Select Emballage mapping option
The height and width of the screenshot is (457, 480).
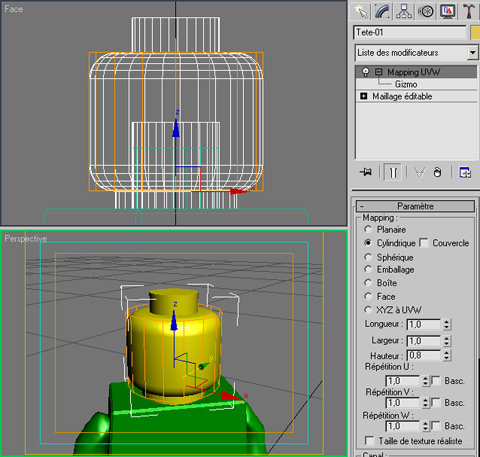(368, 269)
